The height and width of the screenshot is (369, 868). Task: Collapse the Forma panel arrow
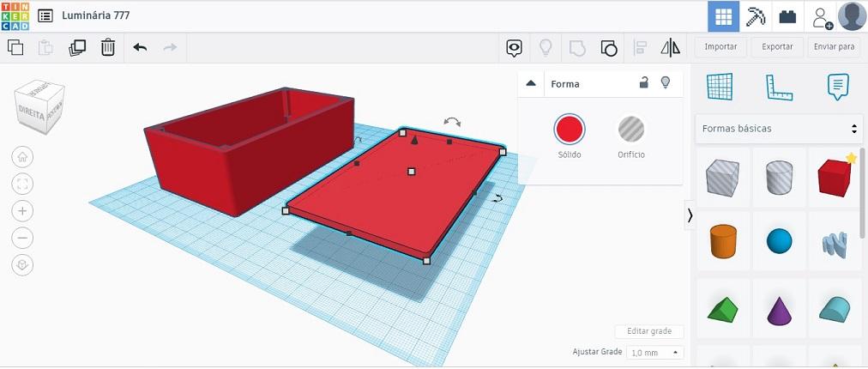point(531,83)
